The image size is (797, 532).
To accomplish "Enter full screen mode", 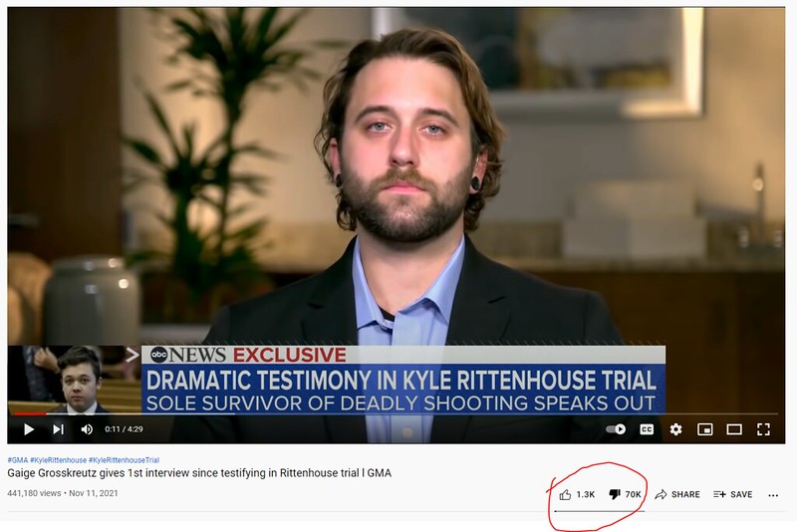I will [x=763, y=429].
